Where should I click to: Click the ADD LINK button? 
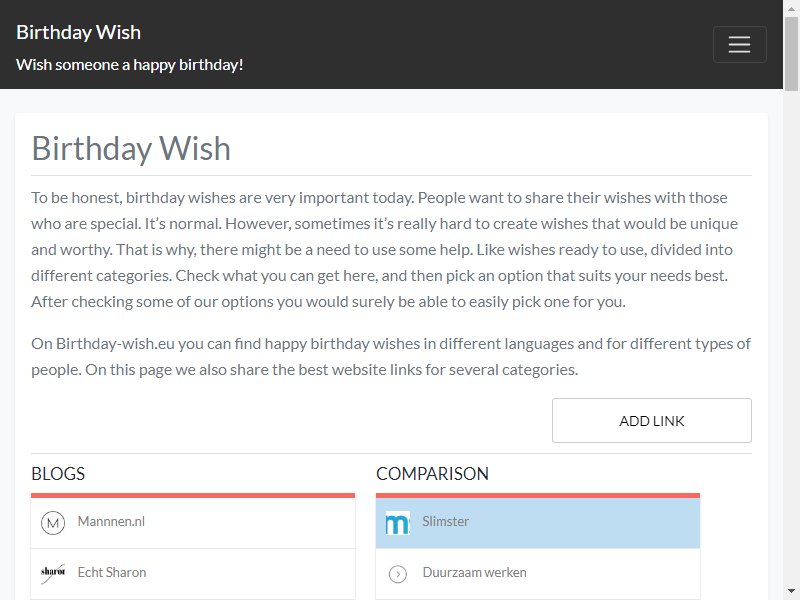coord(652,420)
